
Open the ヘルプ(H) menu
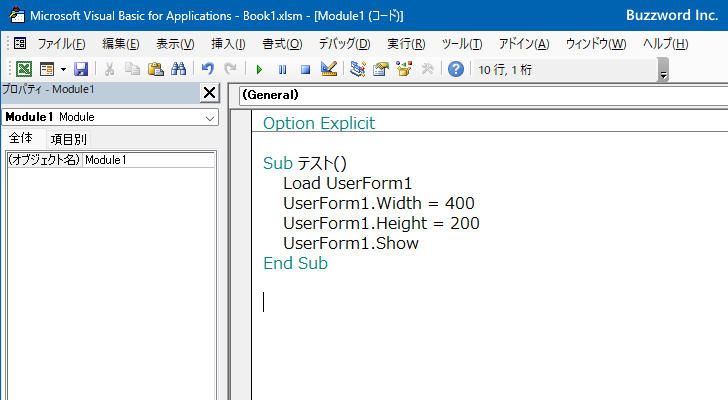coord(665,44)
